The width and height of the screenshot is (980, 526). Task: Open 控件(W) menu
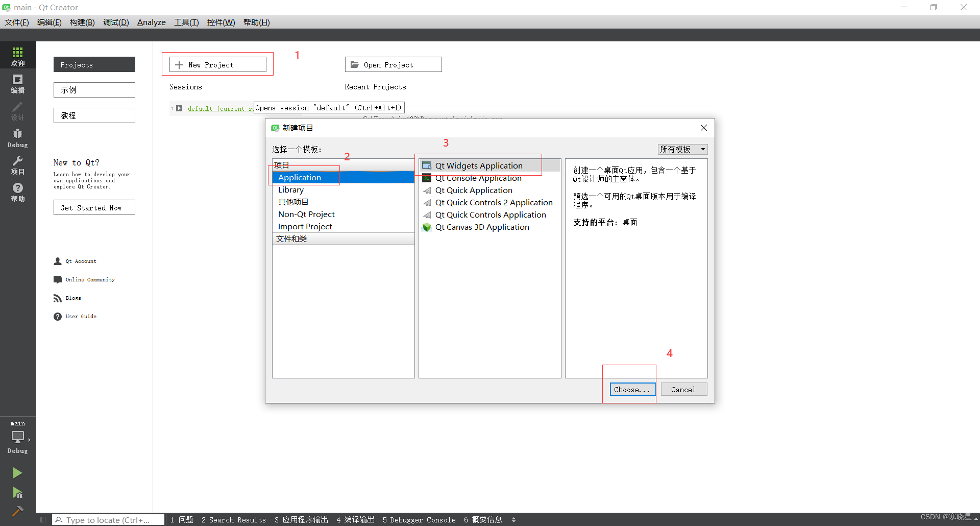221,22
